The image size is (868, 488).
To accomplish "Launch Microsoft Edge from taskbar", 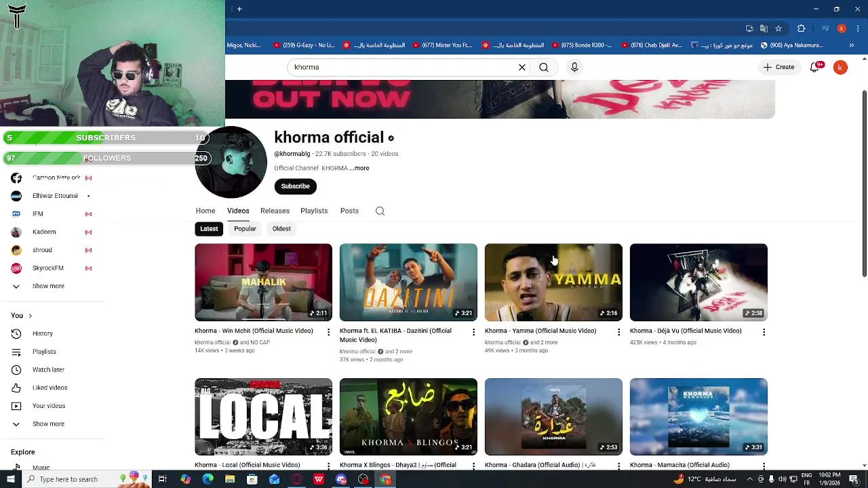I will (x=208, y=479).
